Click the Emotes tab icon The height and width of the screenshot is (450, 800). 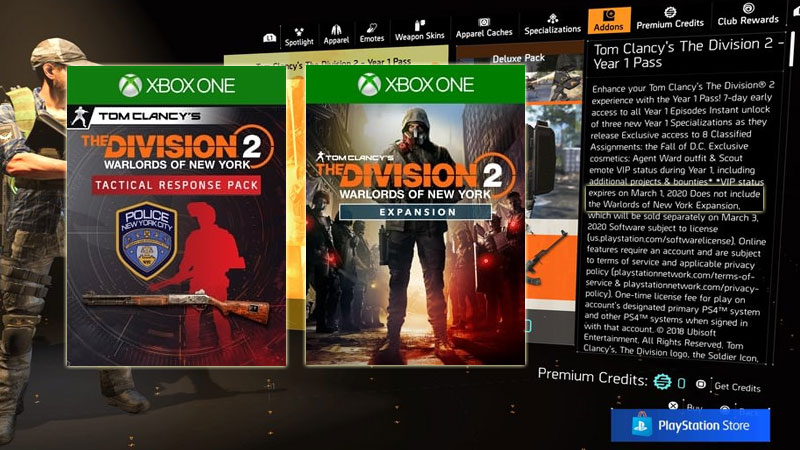[371, 28]
